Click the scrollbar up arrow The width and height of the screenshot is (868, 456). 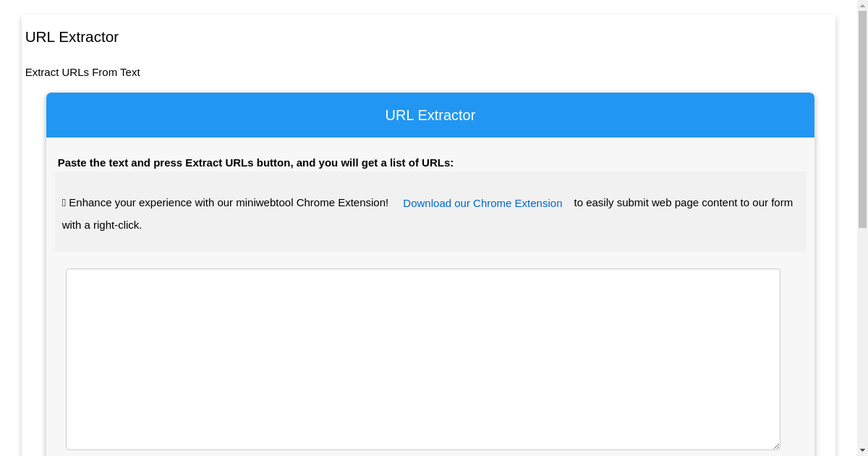(x=863, y=4)
